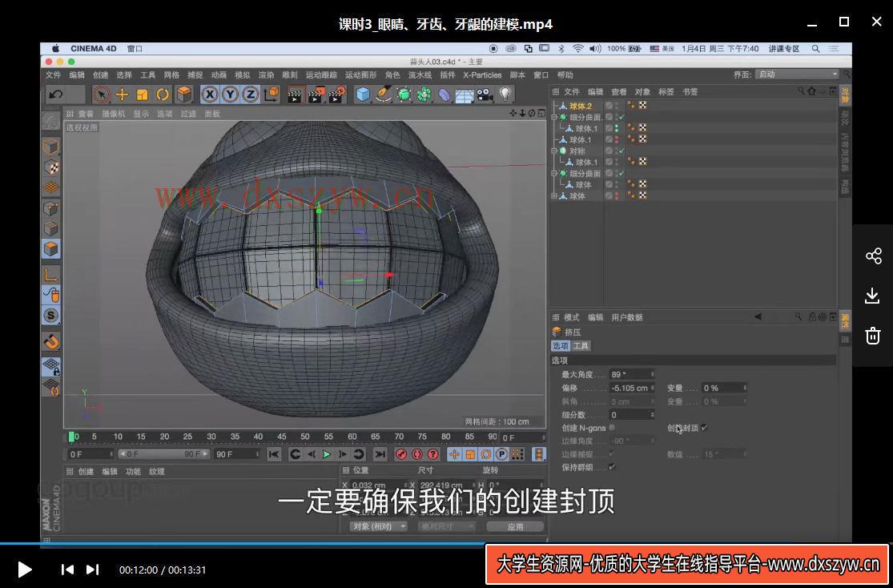Open the 渲染 menu
The image size is (893, 588).
[266, 75]
